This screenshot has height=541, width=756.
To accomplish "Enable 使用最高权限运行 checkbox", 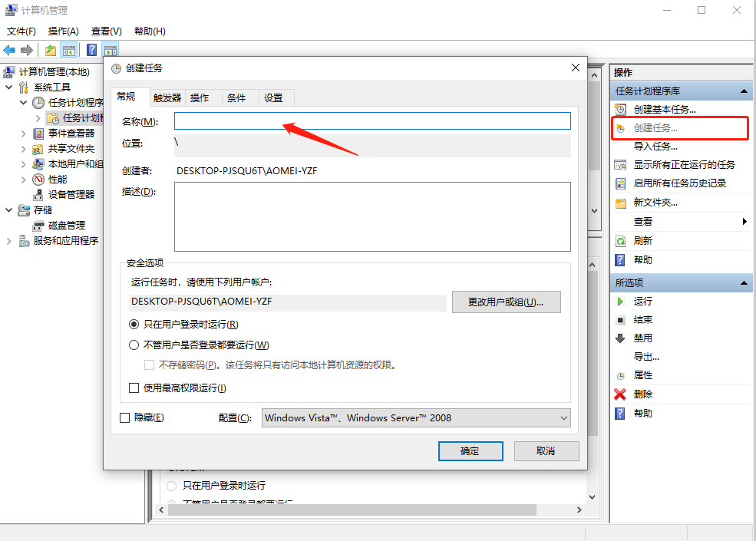I will [134, 388].
